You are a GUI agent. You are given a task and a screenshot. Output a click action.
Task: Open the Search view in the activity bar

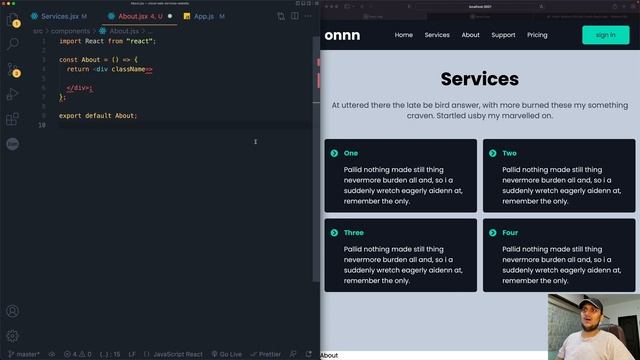click(13, 44)
